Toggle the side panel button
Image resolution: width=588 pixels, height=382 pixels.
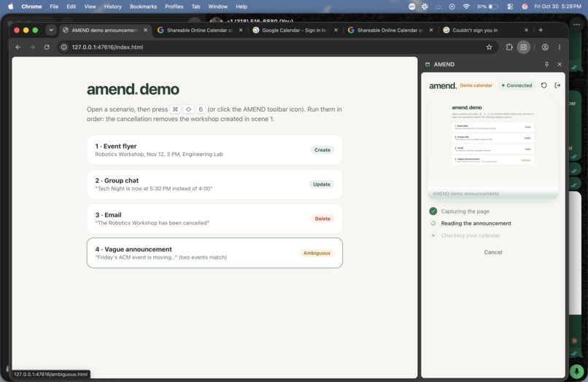click(524, 47)
